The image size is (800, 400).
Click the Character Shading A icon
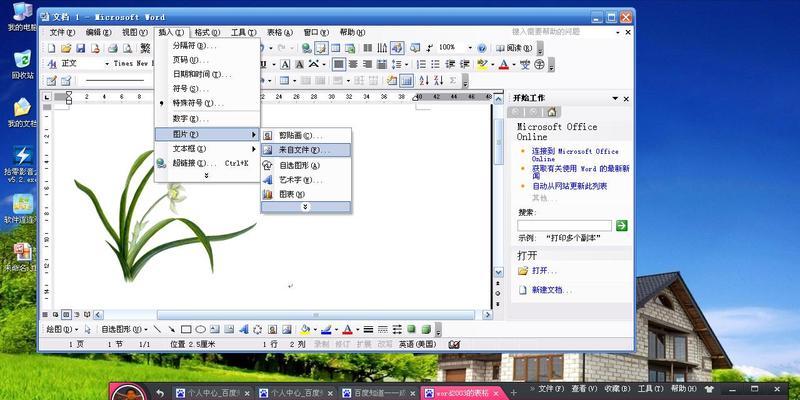point(299,65)
